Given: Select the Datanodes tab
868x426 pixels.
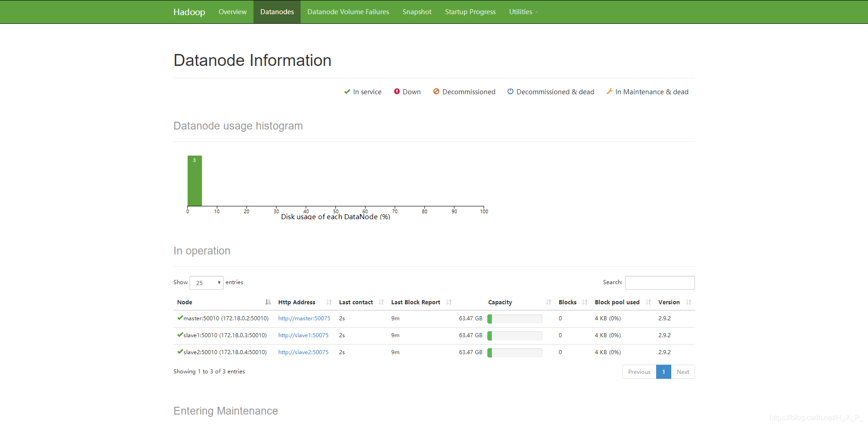Looking at the screenshot, I should click(x=277, y=12).
